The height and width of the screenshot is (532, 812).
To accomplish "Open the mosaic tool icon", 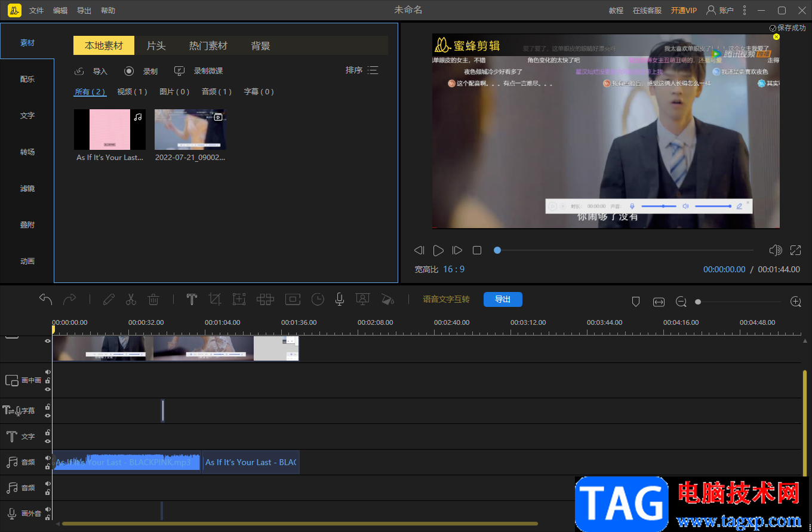I will [x=265, y=300].
